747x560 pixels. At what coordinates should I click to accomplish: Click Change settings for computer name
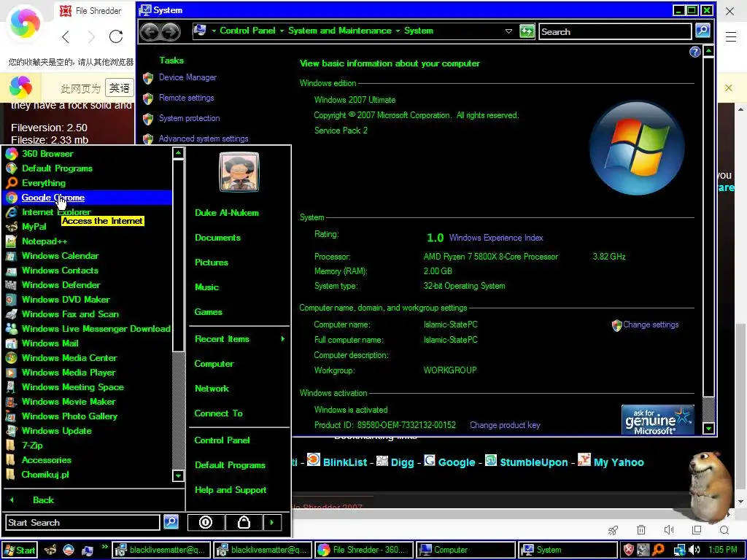point(651,324)
